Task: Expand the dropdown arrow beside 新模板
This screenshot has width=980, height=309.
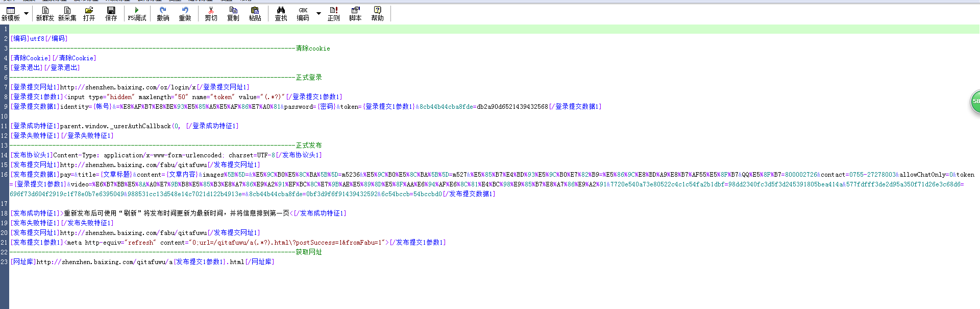Action: point(26,14)
